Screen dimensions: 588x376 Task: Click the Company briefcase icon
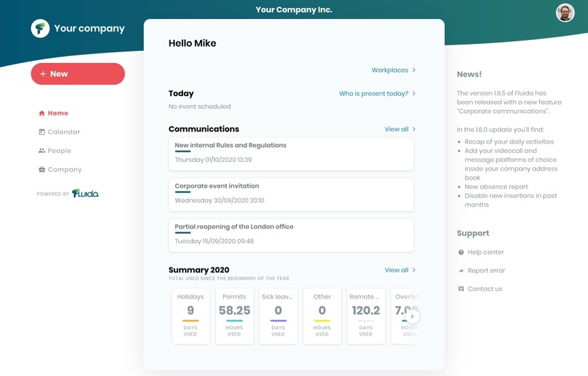(x=41, y=169)
